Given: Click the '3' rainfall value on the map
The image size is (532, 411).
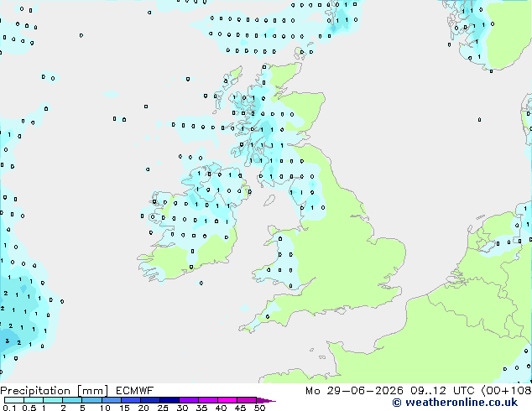Looking at the screenshot, I should (7, 341).
